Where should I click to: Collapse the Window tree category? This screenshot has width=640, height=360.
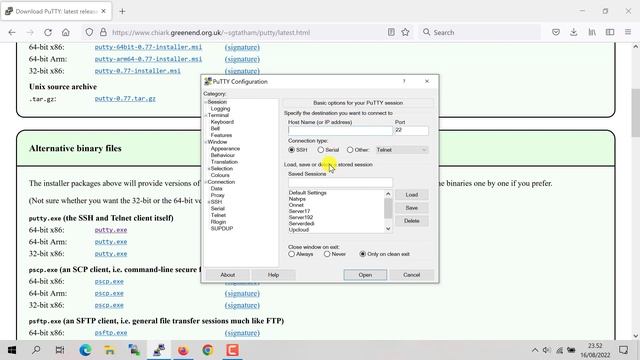coord(206,142)
